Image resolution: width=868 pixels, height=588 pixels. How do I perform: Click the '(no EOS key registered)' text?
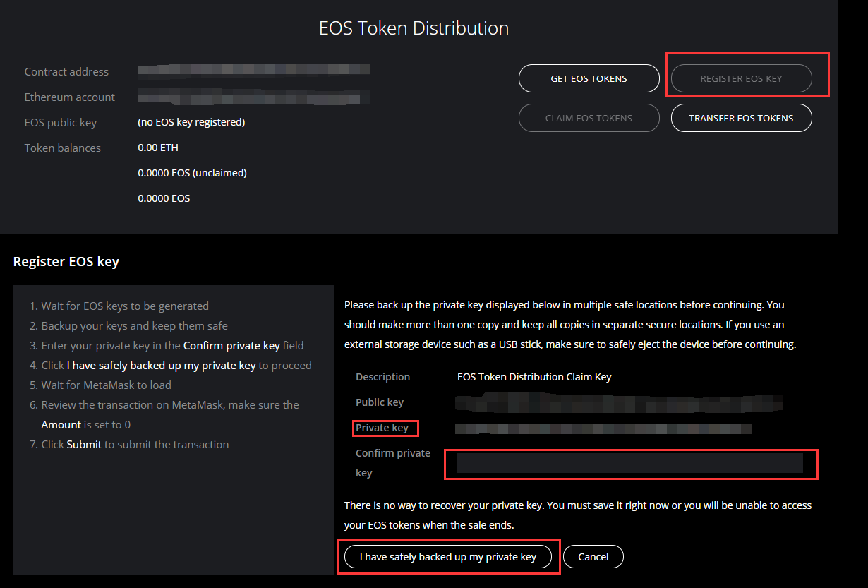click(x=191, y=122)
